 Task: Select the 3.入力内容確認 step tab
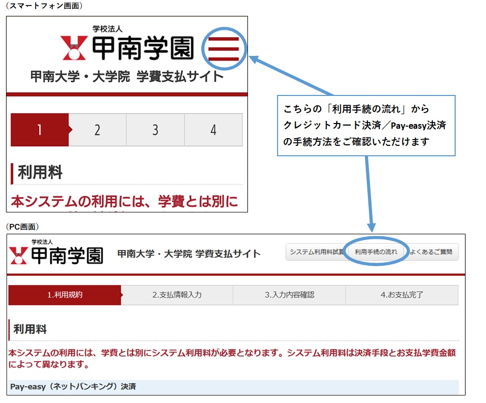[289, 295]
